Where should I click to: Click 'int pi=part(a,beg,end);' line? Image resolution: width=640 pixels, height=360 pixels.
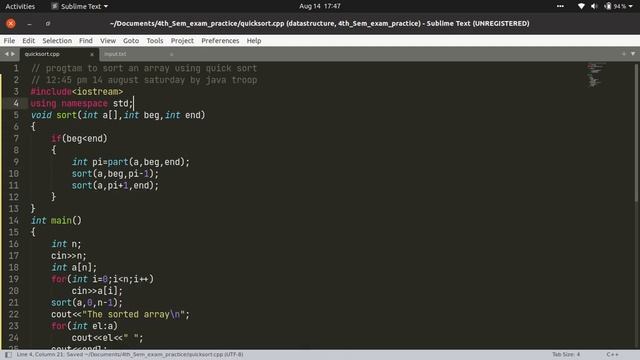pos(131,162)
